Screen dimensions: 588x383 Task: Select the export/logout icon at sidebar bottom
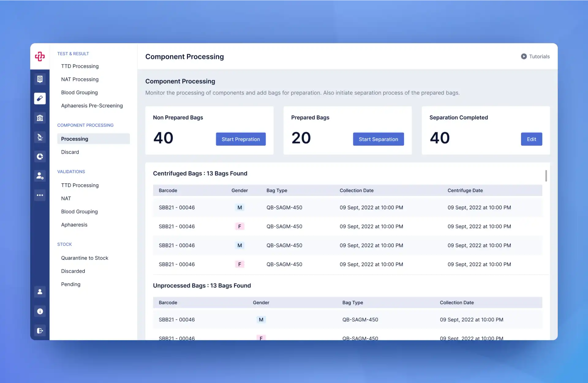(x=40, y=330)
